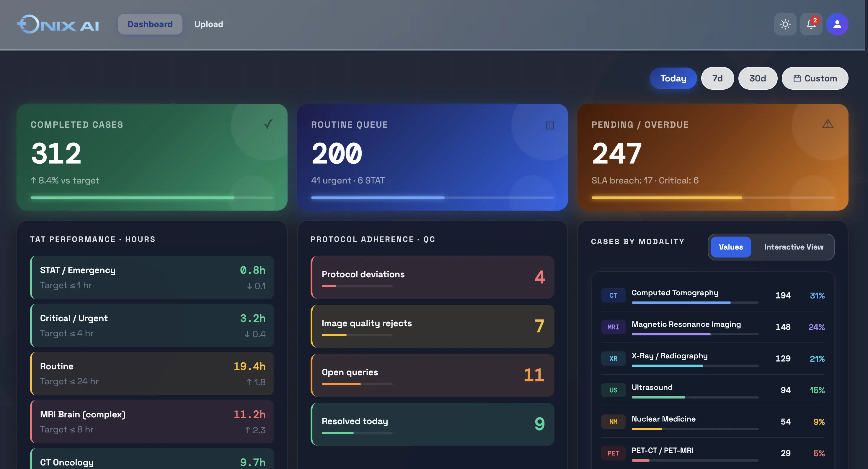Switch to the Upload tab
868x469 pixels.
coord(208,24)
